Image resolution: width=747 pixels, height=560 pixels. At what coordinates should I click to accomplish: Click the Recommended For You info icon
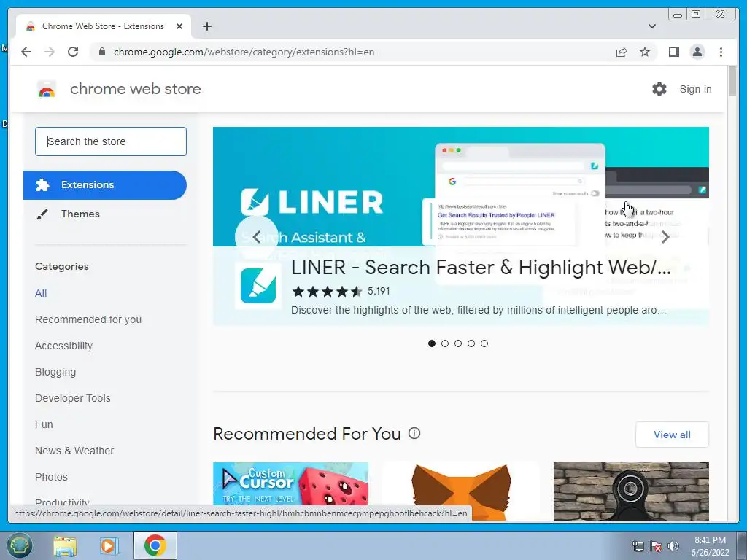point(414,433)
